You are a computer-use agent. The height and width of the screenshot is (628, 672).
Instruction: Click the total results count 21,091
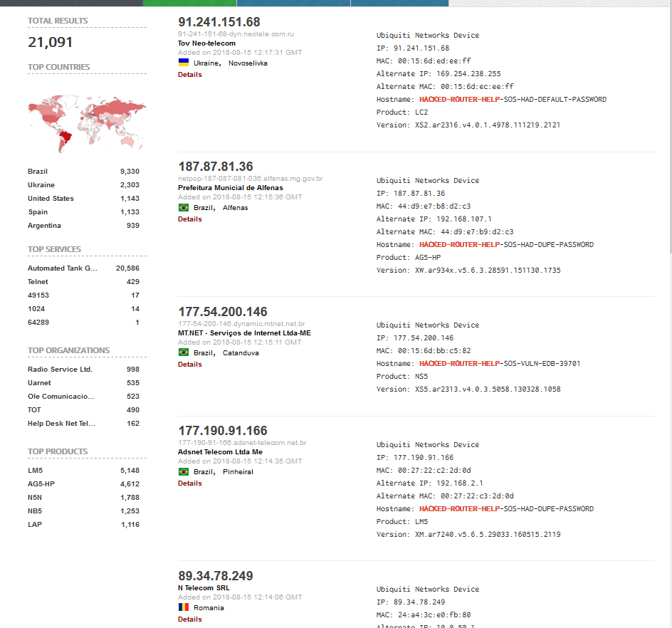[50, 42]
